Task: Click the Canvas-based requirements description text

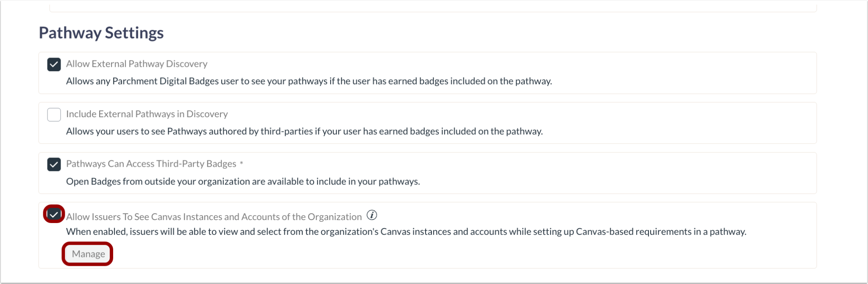Action: [406, 232]
